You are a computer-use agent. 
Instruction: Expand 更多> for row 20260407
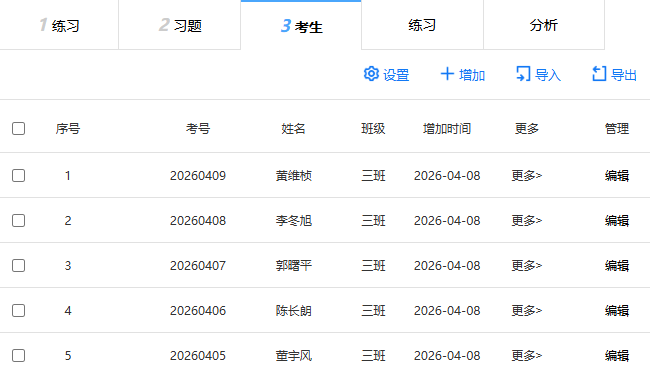click(526, 265)
